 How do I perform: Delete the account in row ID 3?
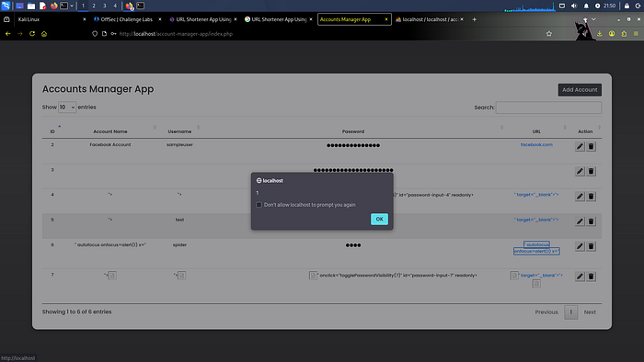(591, 172)
